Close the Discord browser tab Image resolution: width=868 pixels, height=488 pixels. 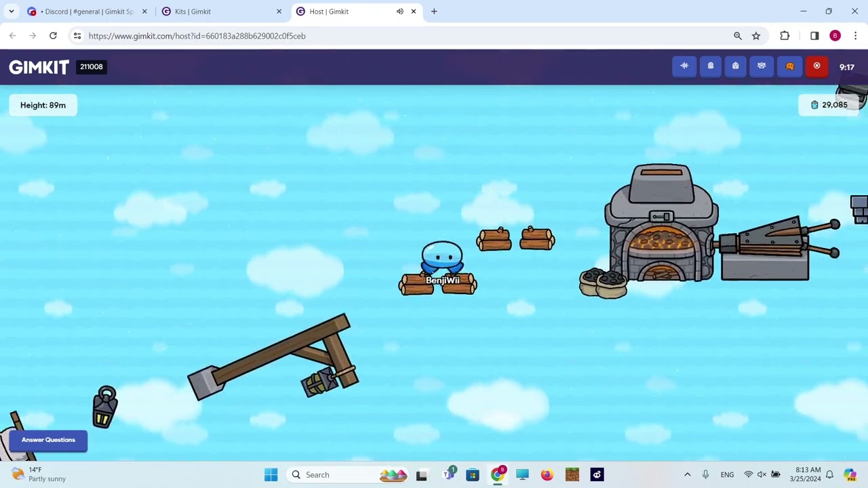(144, 12)
